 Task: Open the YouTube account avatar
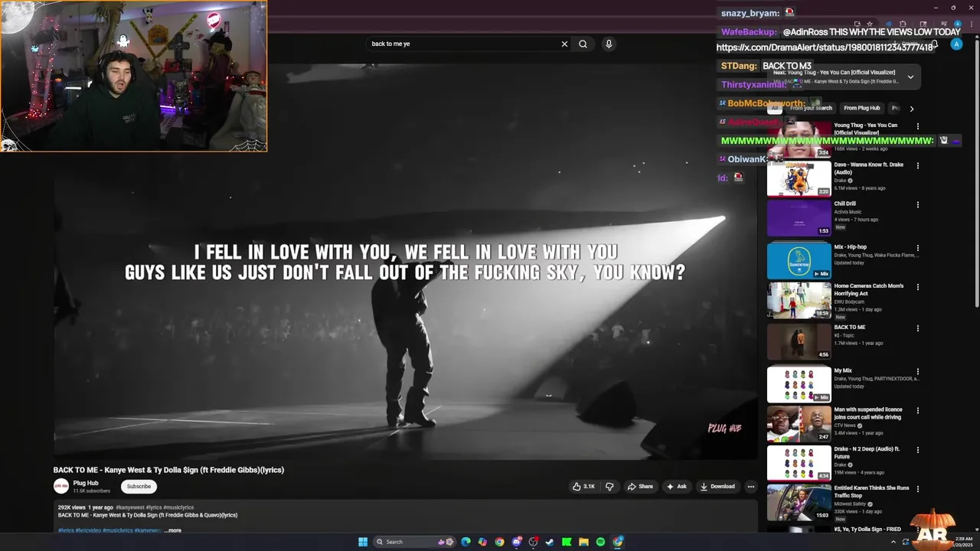click(x=956, y=44)
